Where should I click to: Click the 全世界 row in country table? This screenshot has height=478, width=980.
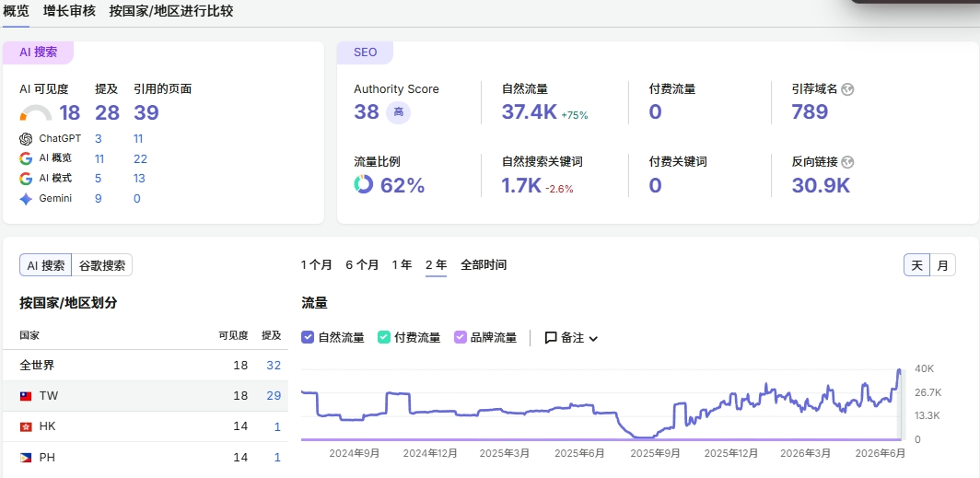click(x=145, y=365)
